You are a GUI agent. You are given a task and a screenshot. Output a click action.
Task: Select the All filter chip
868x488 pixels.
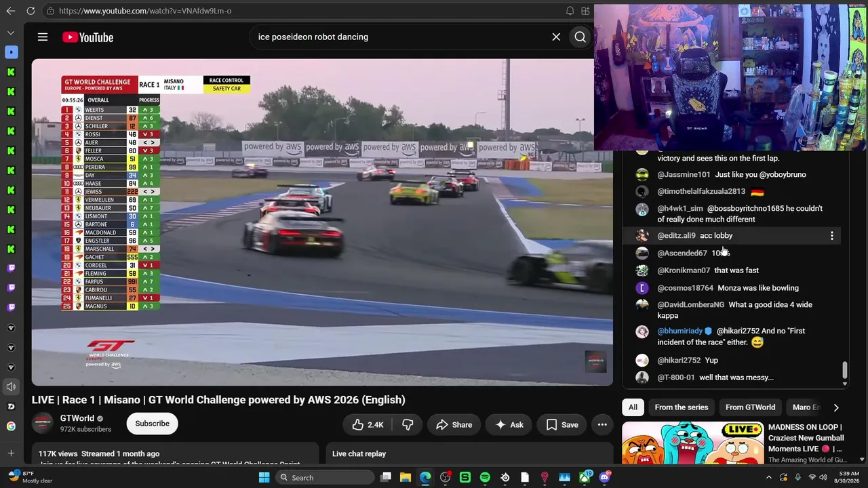click(x=633, y=407)
